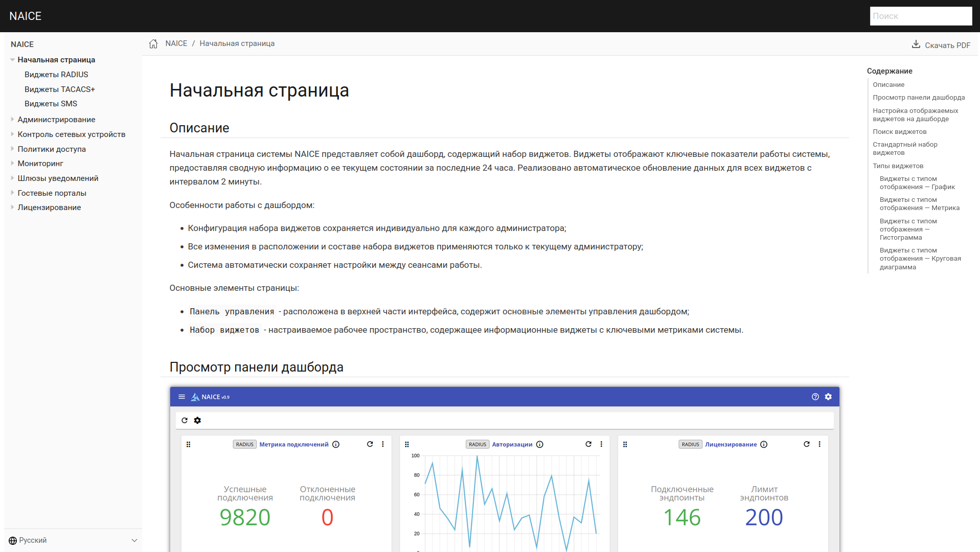The width and height of the screenshot is (980, 552).
Task: Expand the Контроль сетевых устройств arrow
Action: pyautogui.click(x=12, y=134)
